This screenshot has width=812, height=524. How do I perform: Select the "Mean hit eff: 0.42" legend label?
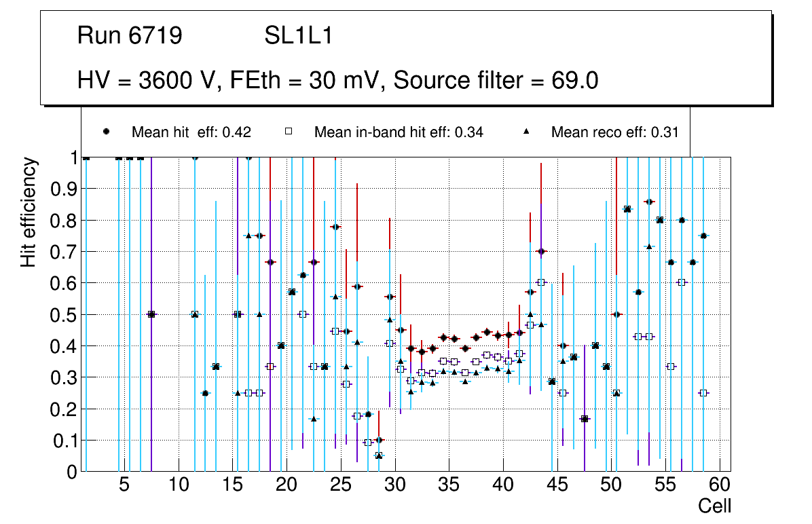(191, 132)
